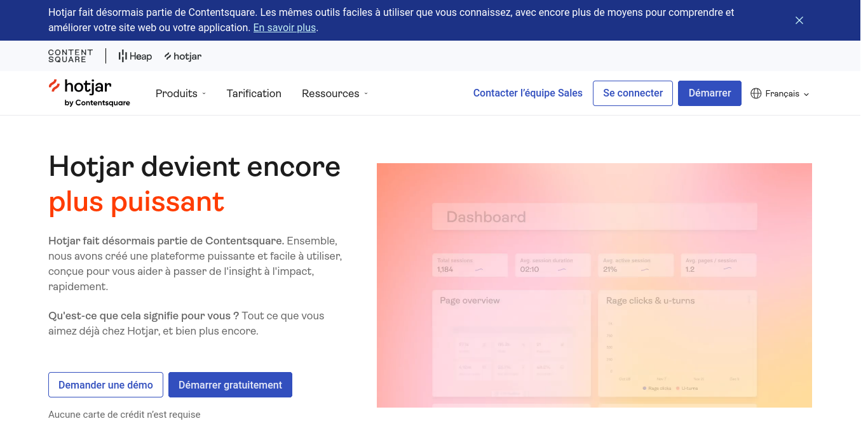
Task: Click the globe language icon
Action: point(756,93)
